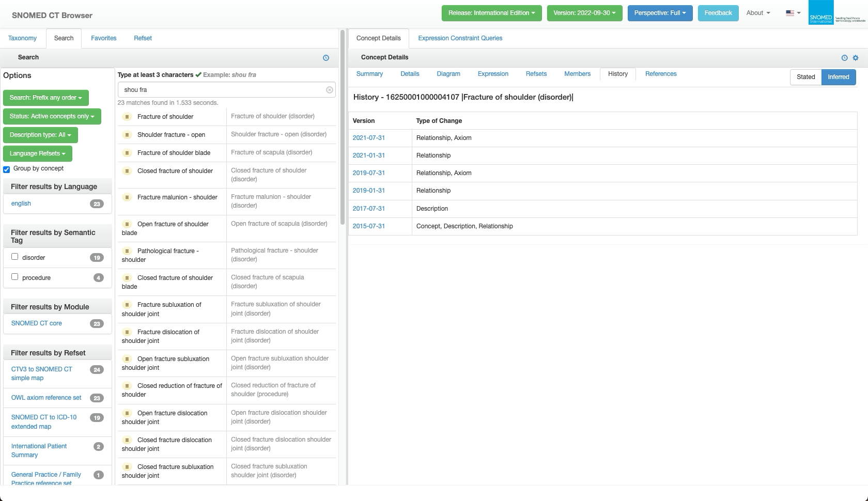Click icon beside Open fracture subluxation shoulder joint

[127, 359]
